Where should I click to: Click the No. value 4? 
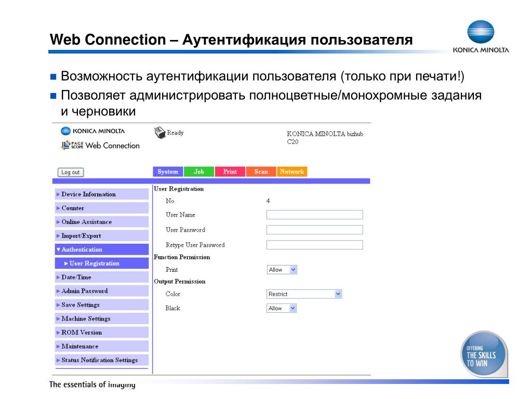click(x=268, y=201)
